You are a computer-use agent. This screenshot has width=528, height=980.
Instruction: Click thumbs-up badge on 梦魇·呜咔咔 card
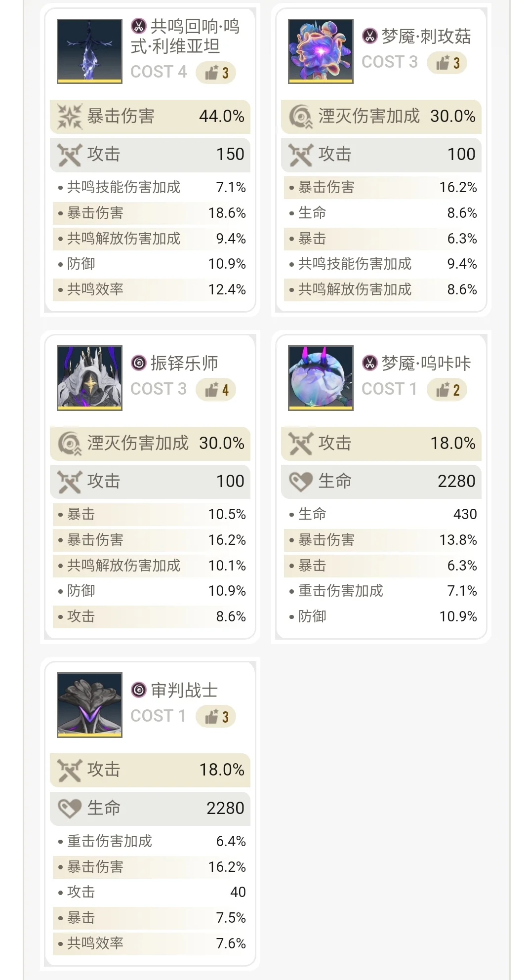(x=447, y=390)
